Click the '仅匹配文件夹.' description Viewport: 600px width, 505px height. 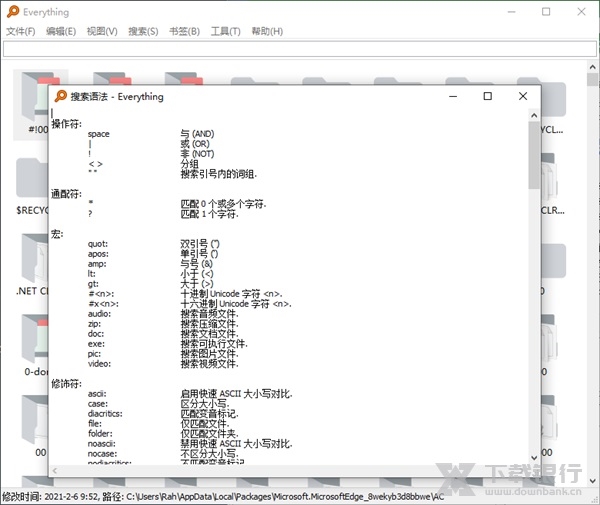click(209, 433)
